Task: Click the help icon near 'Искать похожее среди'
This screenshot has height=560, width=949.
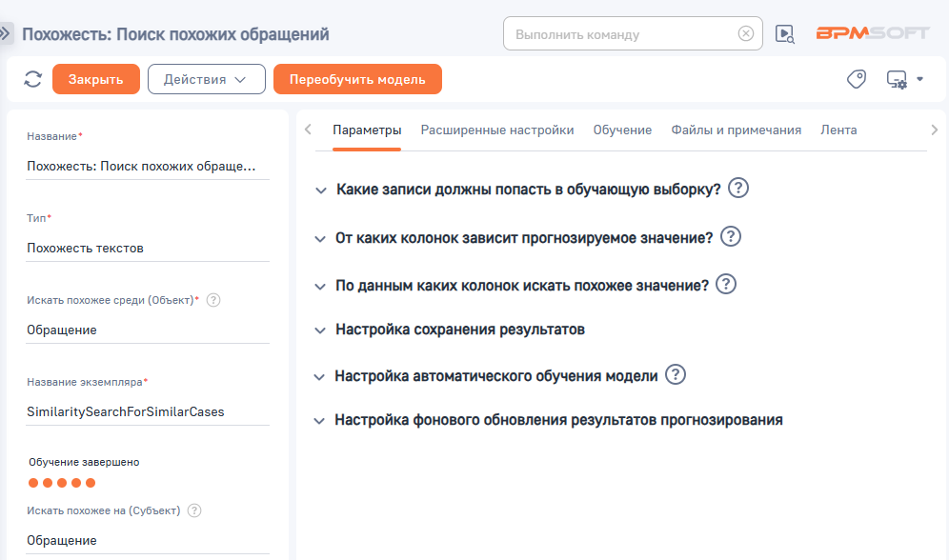Action: 213,300
